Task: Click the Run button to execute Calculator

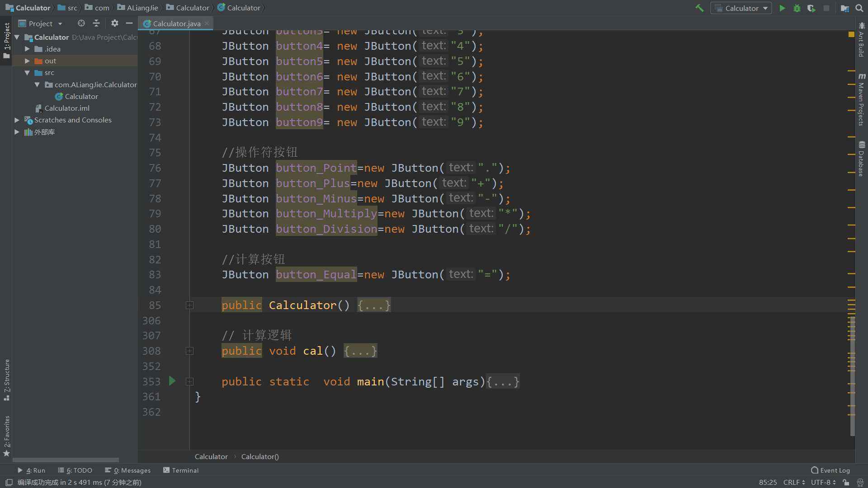Action: [x=782, y=8]
